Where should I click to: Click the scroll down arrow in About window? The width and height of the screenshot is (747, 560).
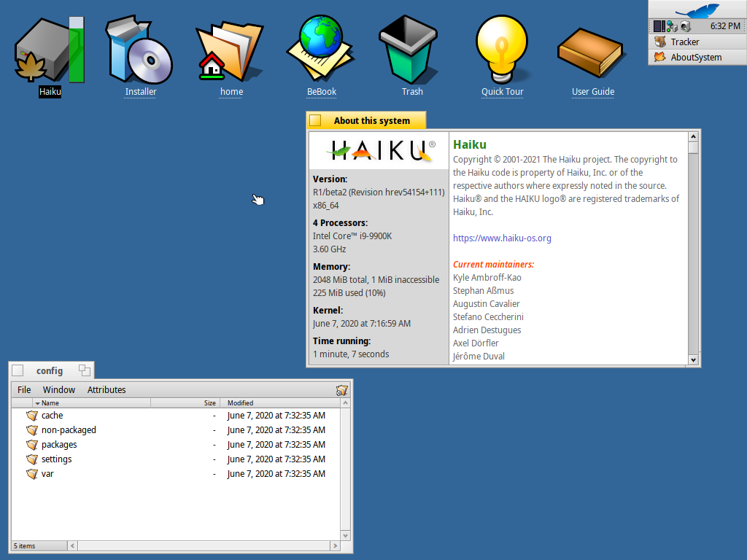coord(693,360)
